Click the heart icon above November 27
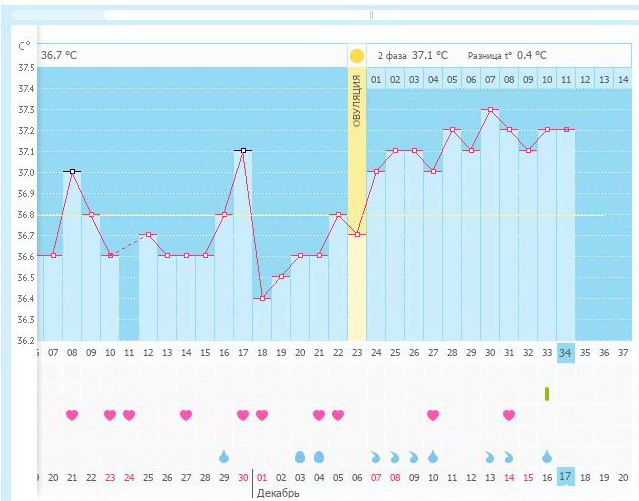 click(x=186, y=415)
